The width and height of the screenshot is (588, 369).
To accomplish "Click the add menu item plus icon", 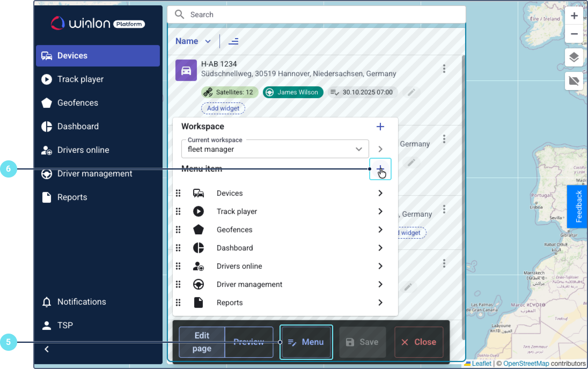I will click(x=380, y=169).
